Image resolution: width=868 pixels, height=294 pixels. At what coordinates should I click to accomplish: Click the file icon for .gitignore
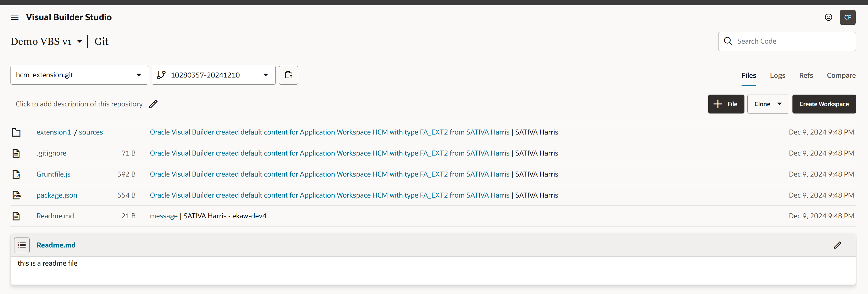point(16,153)
